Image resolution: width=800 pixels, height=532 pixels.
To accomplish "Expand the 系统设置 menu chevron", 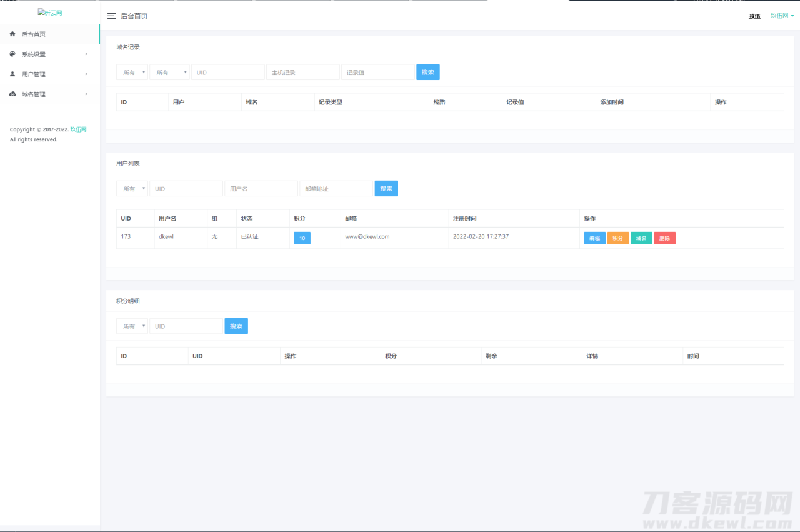I will tap(86, 54).
